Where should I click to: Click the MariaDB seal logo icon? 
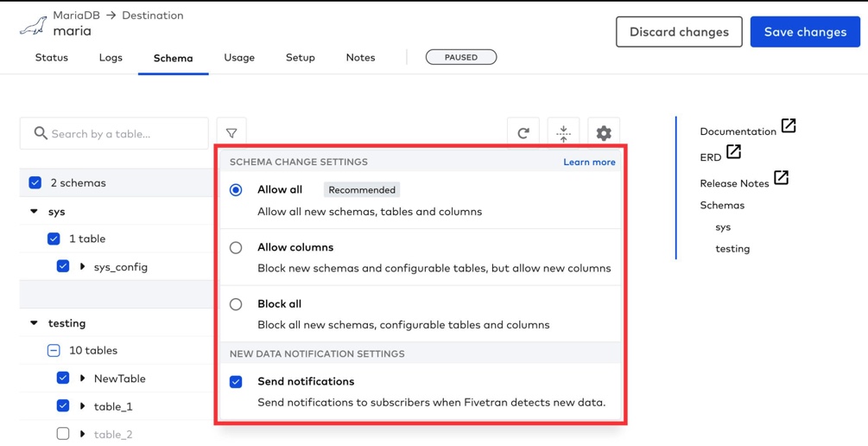point(33,26)
